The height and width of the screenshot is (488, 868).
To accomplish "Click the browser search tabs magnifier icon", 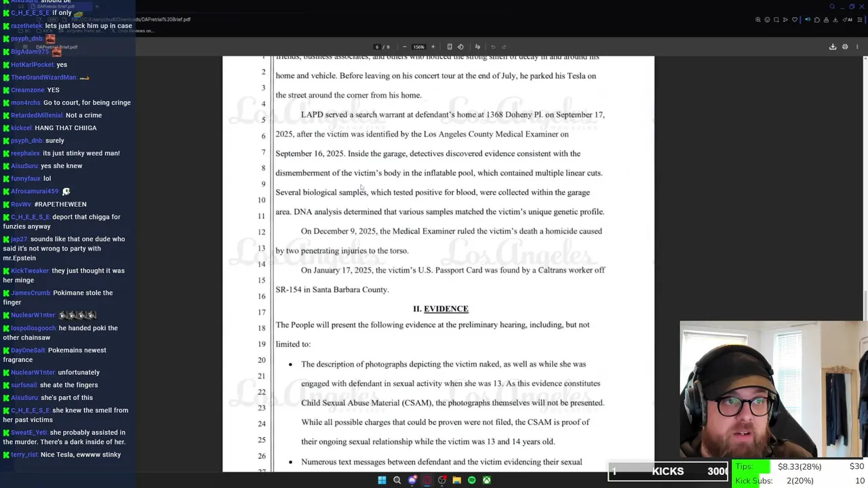I will point(833,6).
